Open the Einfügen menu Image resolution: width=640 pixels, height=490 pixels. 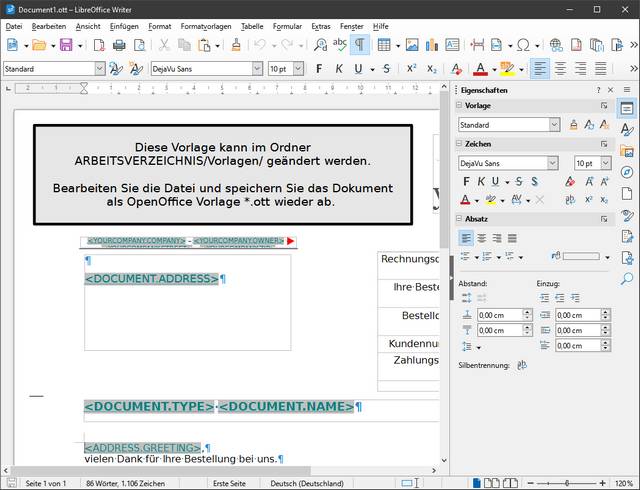pyautogui.click(x=124, y=26)
